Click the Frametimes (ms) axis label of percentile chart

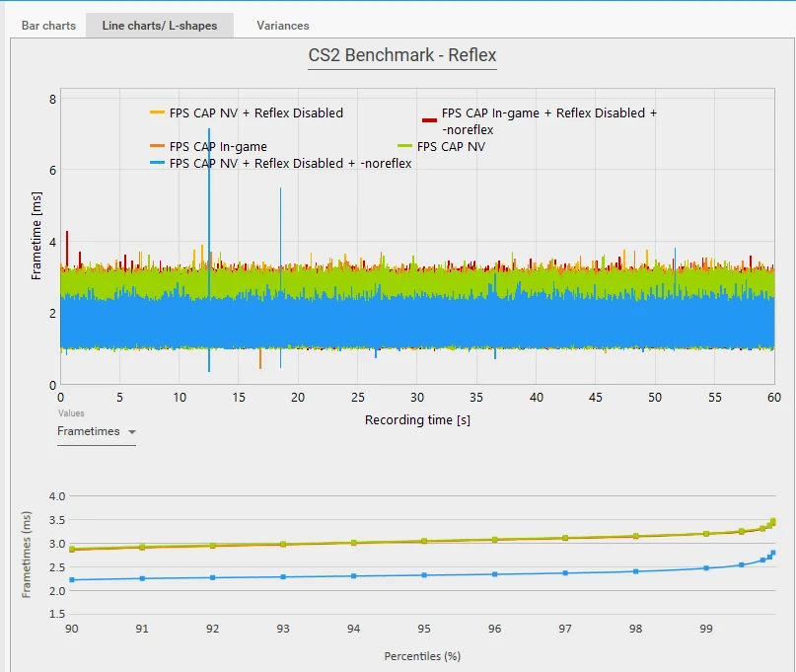point(26,555)
